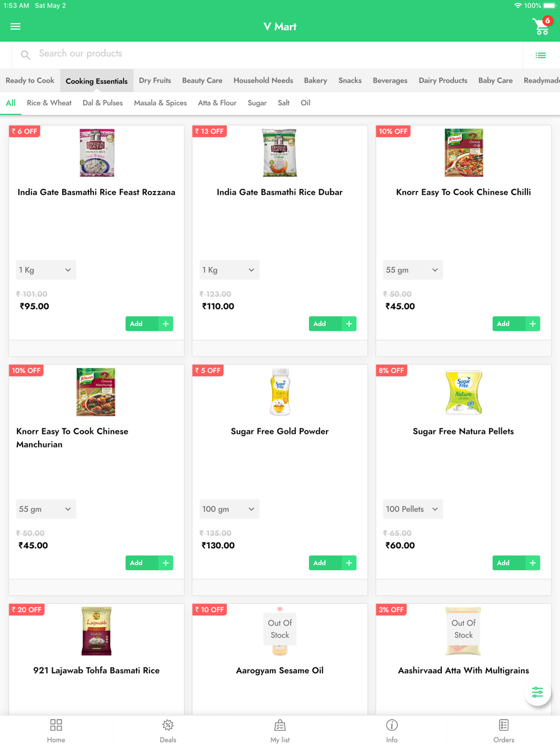Open Orders page
The width and height of the screenshot is (560, 747).
(504, 731)
